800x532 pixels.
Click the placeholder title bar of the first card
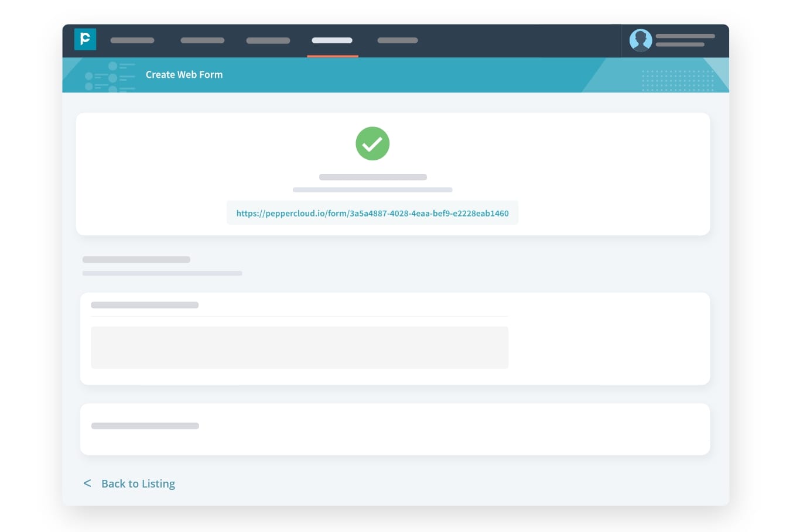point(144,305)
